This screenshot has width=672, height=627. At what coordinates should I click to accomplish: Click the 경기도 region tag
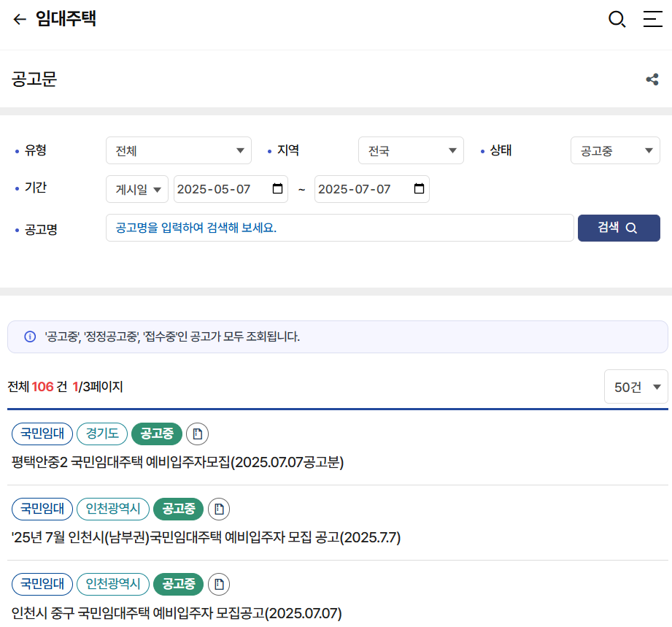click(x=102, y=434)
